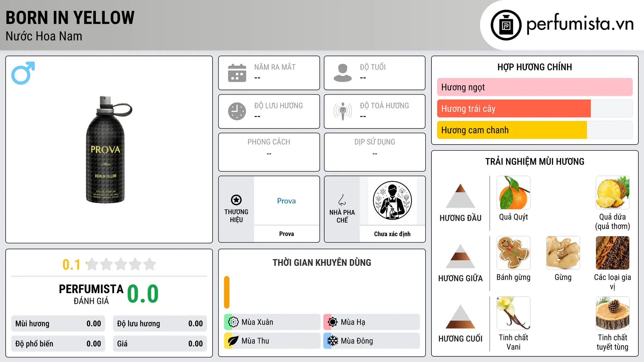Click the Phong cách info card

point(269,152)
